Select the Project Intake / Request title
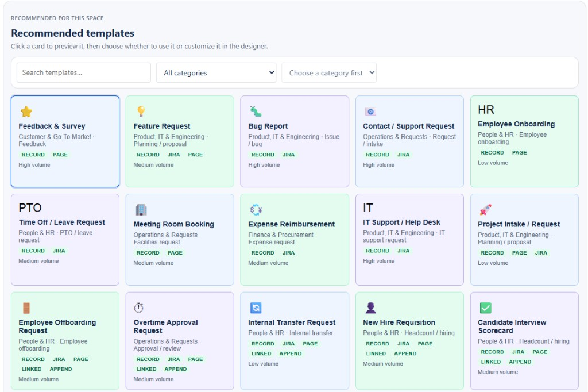This screenshot has height=392, width=588. pyautogui.click(x=519, y=224)
